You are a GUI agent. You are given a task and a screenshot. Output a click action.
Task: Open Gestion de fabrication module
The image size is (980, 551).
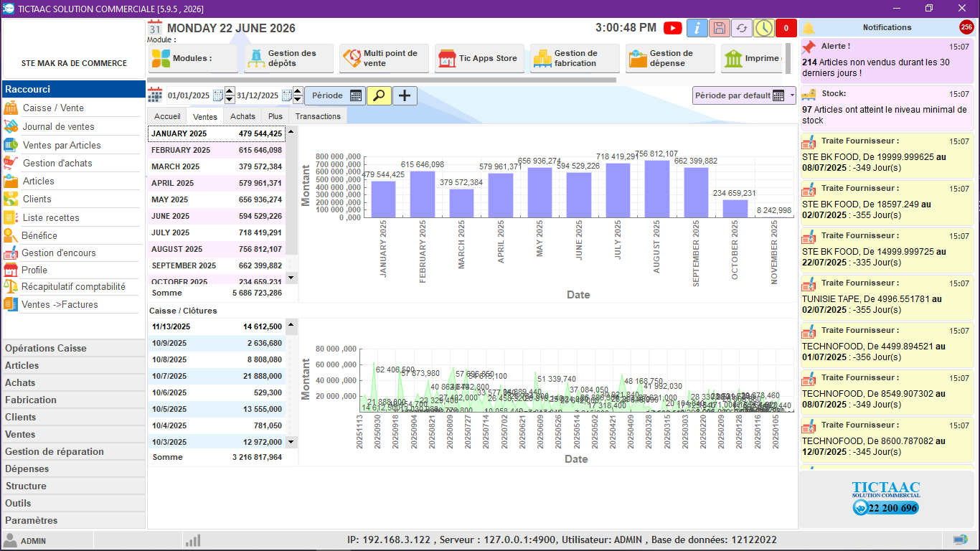(x=575, y=58)
